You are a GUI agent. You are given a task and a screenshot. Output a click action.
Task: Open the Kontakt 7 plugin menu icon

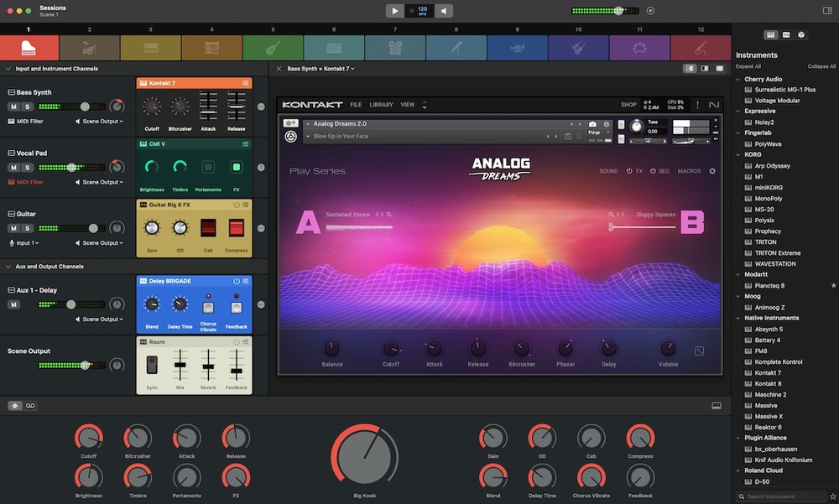246,83
